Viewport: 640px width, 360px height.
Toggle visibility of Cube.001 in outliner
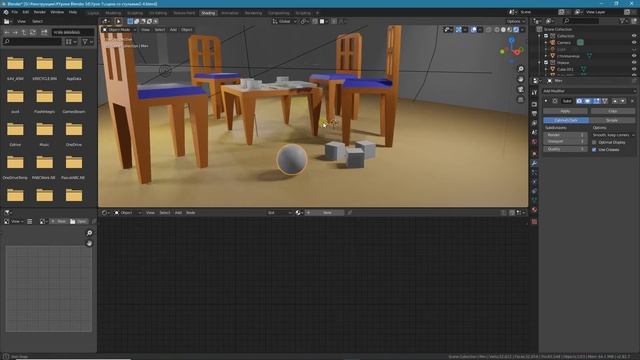tap(634, 69)
